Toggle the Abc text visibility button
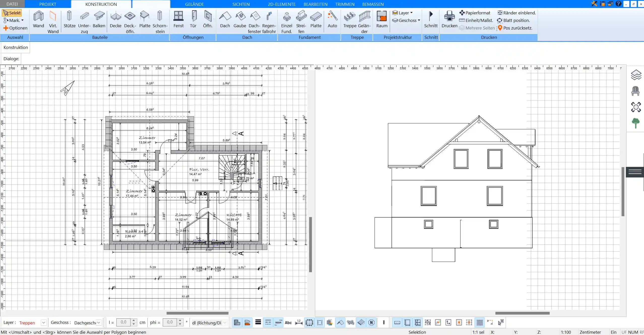The height and width of the screenshot is (335, 644). [288, 322]
